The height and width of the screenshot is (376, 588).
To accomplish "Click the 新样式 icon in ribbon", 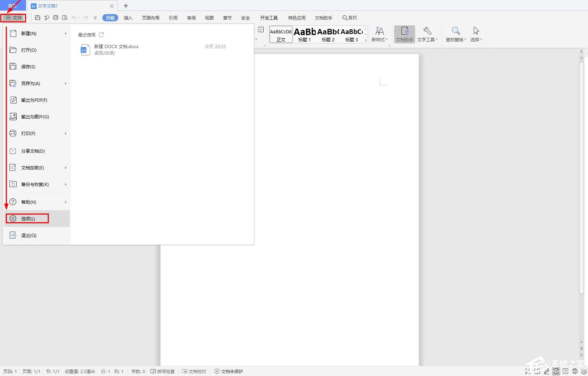I will pos(379,34).
